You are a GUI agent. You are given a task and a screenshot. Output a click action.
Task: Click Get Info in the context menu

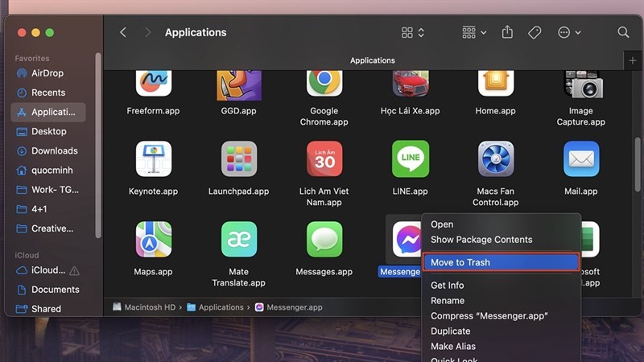pyautogui.click(x=447, y=286)
